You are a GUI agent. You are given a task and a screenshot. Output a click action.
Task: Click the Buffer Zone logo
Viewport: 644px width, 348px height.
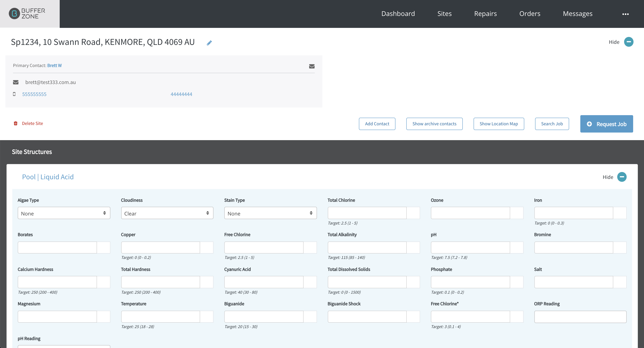coord(27,14)
